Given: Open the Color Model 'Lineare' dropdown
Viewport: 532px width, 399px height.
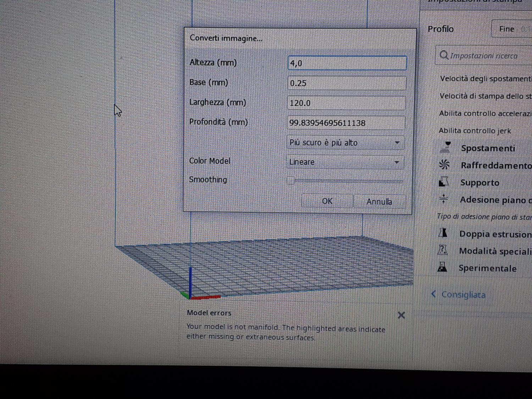Looking at the screenshot, I should (x=345, y=162).
